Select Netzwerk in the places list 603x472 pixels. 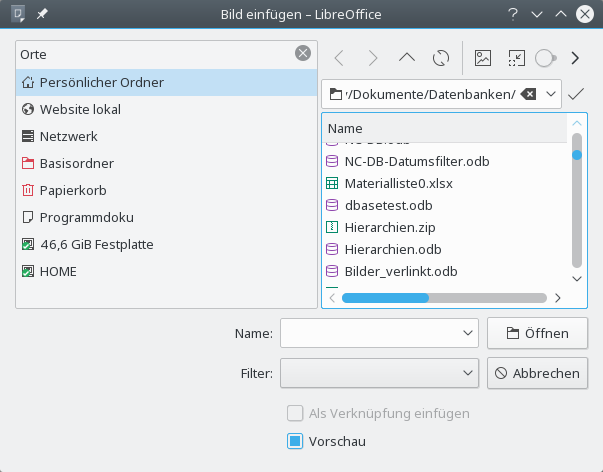pyautogui.click(x=68, y=136)
